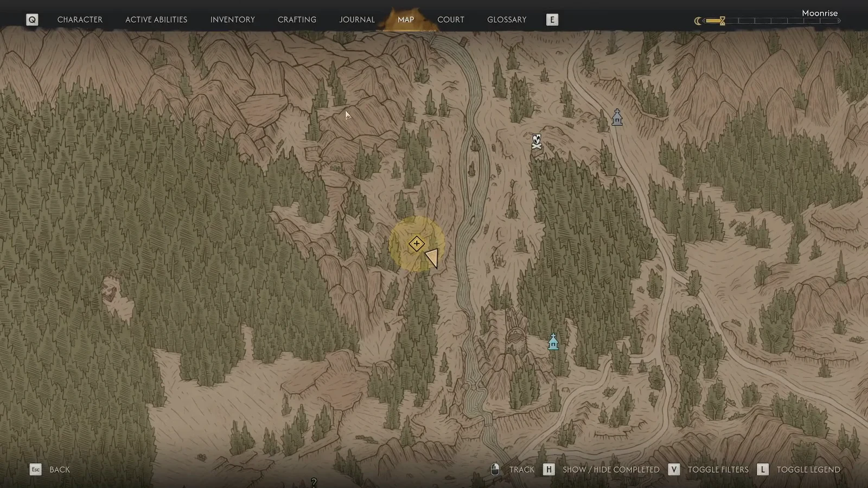Click the ruins landmark in the western forest
The image size is (868, 488).
tap(110, 289)
